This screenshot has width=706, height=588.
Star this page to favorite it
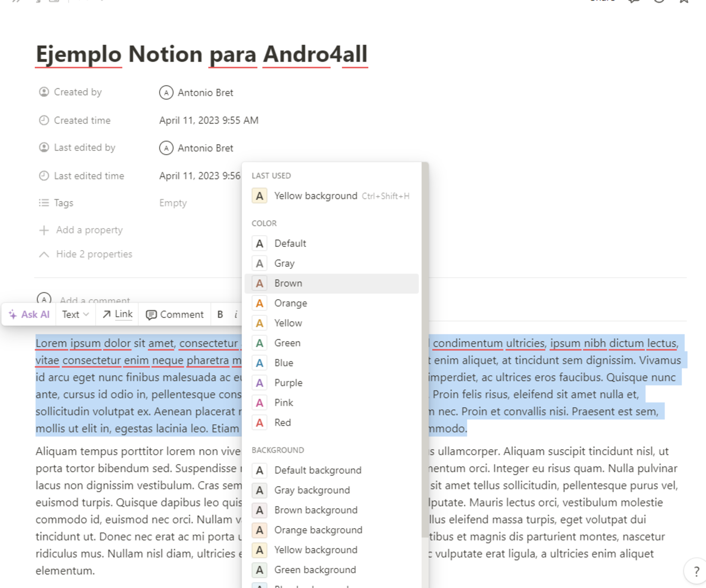pyautogui.click(x=683, y=2)
